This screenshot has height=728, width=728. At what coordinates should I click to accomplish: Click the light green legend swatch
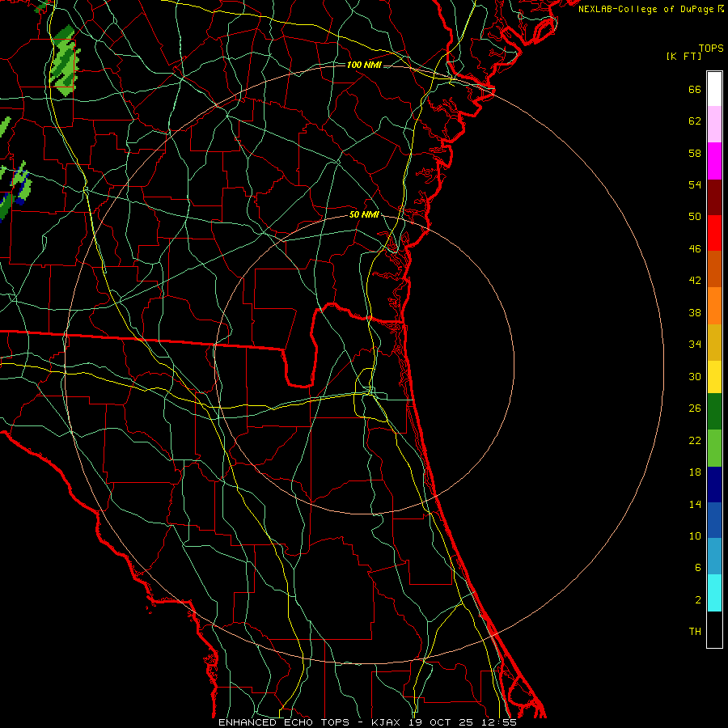[x=714, y=448]
